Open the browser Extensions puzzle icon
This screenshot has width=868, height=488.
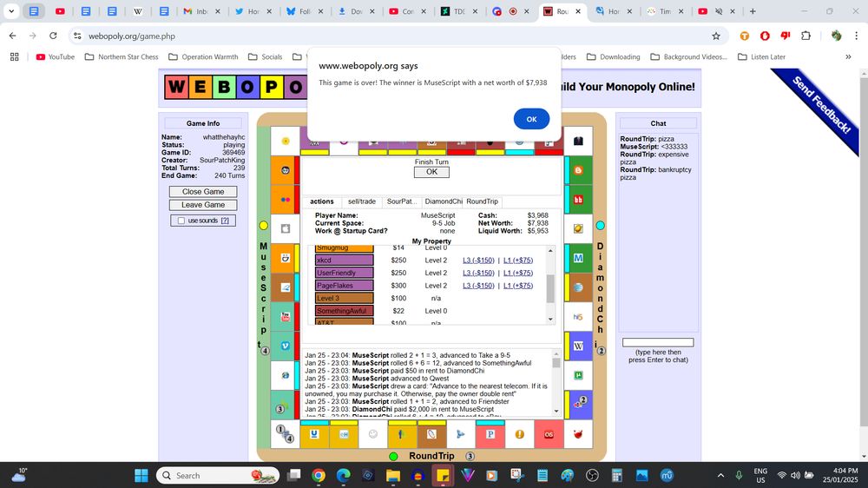click(806, 36)
